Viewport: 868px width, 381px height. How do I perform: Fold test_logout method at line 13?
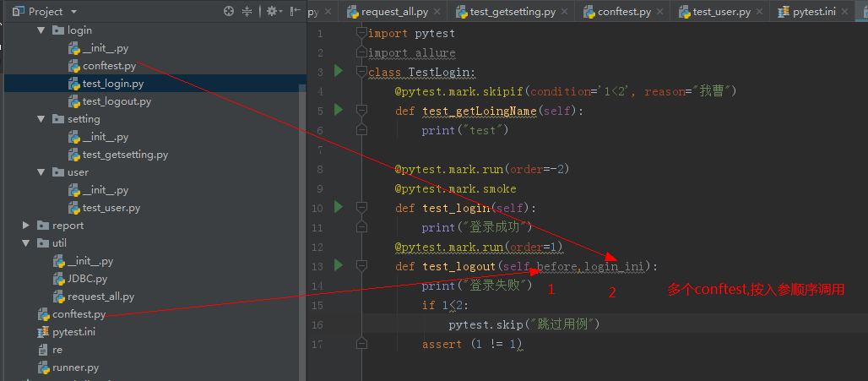click(x=361, y=266)
